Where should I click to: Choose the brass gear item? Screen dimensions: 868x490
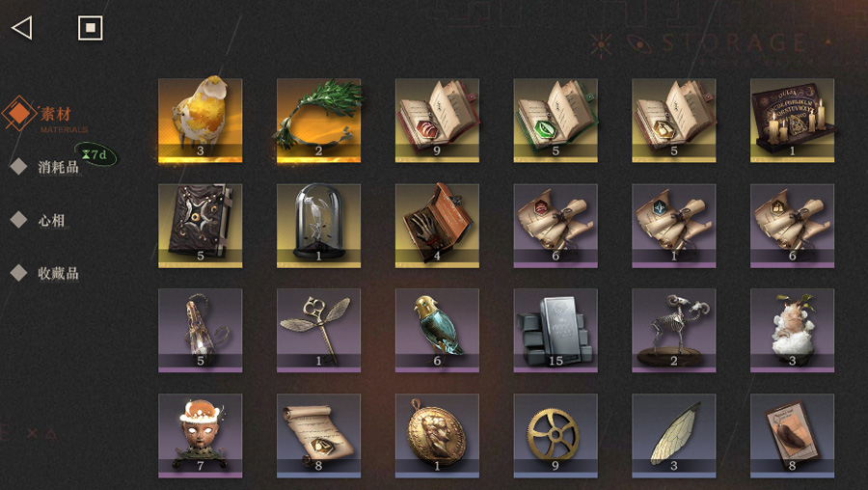556,436
